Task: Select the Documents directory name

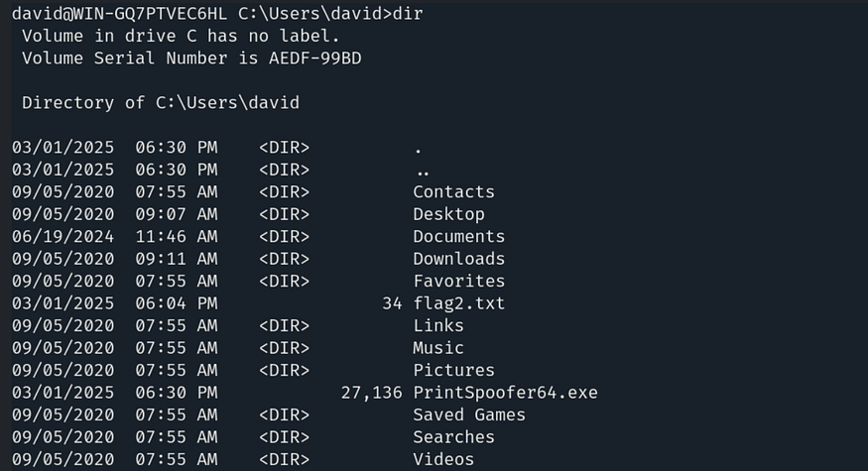Action: pos(458,237)
